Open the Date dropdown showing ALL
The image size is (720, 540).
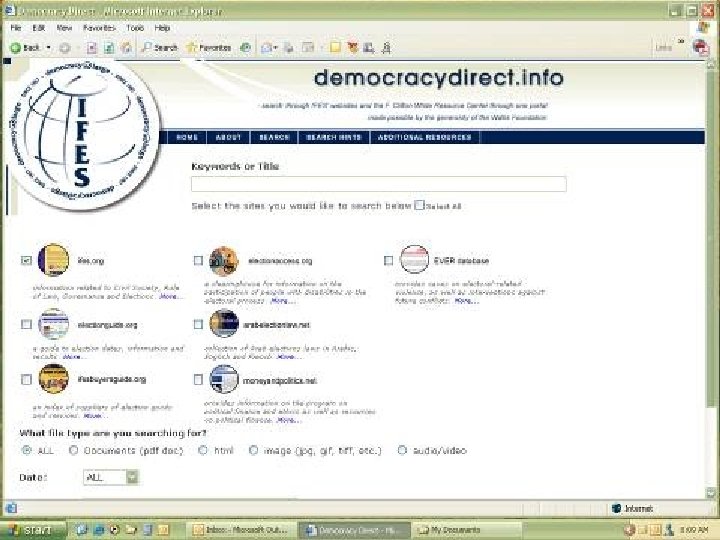coord(111,478)
